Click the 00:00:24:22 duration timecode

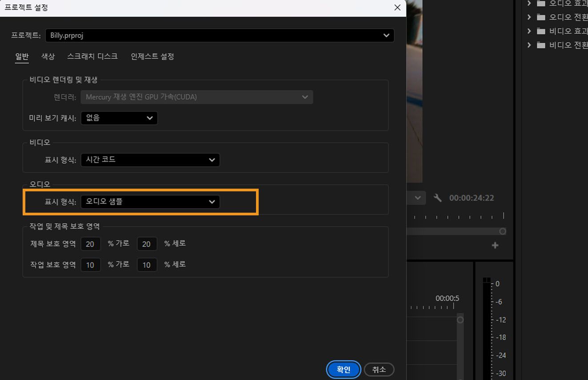coord(472,198)
